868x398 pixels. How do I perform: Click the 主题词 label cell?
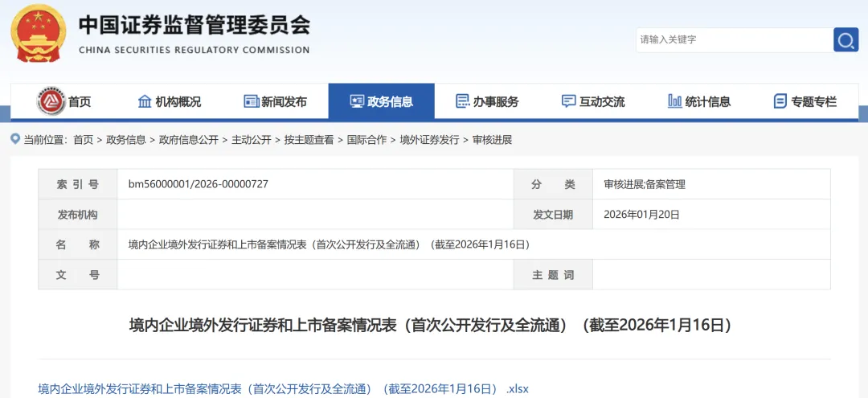tap(553, 274)
